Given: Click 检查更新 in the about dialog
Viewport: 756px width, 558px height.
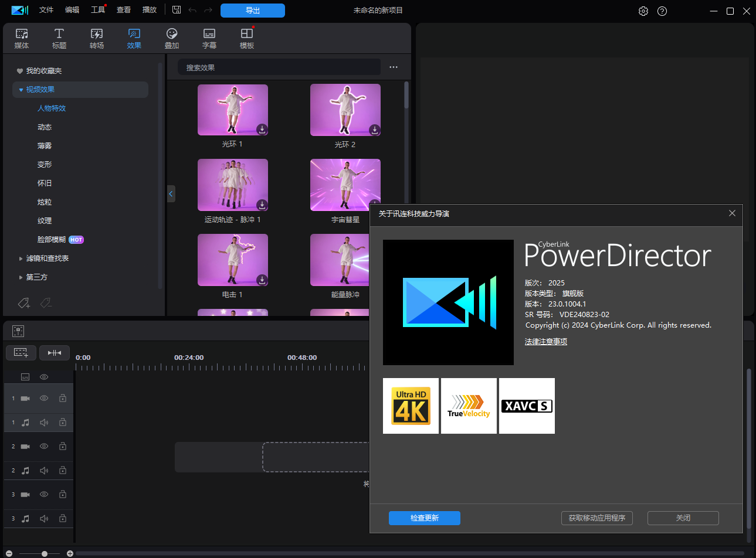Looking at the screenshot, I should [425, 518].
